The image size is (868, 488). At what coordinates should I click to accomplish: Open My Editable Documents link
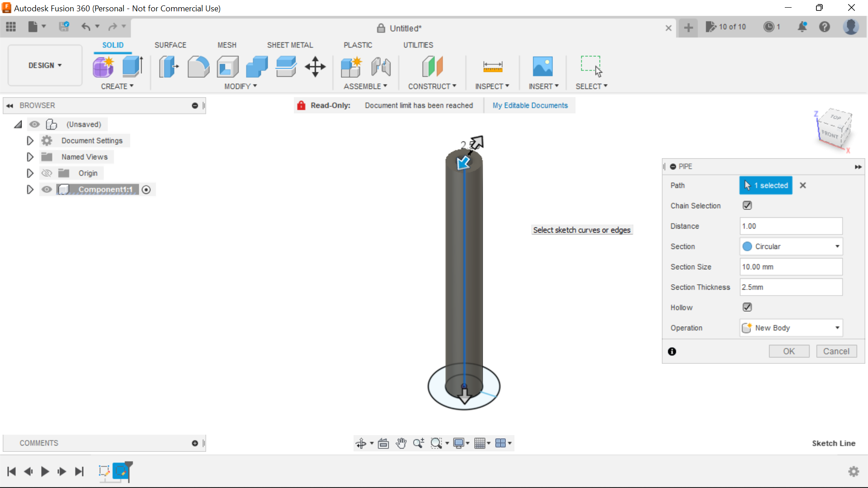click(530, 105)
